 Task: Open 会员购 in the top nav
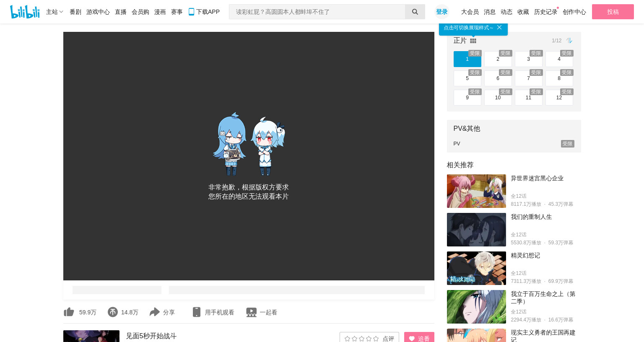140,12
